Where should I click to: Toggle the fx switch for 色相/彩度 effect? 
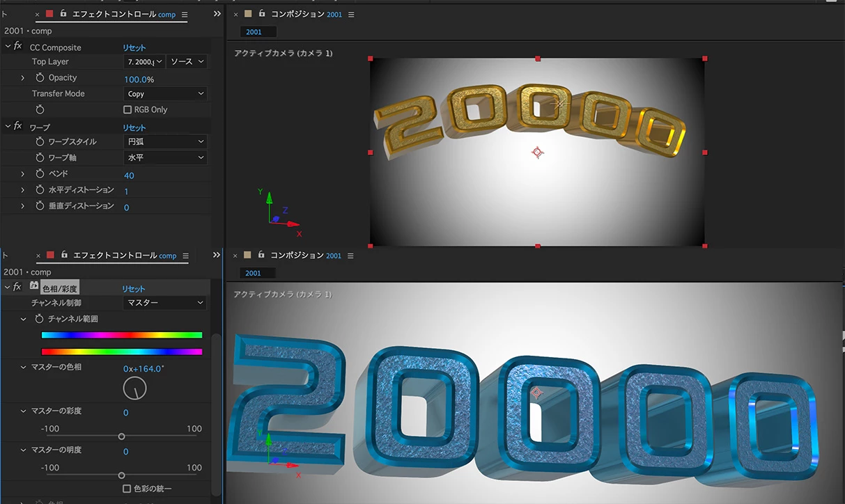[x=18, y=288]
